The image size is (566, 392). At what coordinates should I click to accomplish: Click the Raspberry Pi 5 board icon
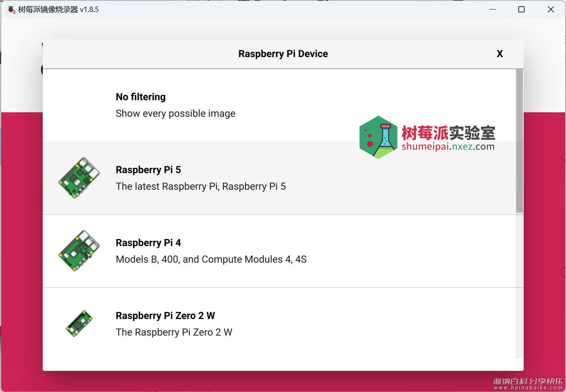[79, 178]
